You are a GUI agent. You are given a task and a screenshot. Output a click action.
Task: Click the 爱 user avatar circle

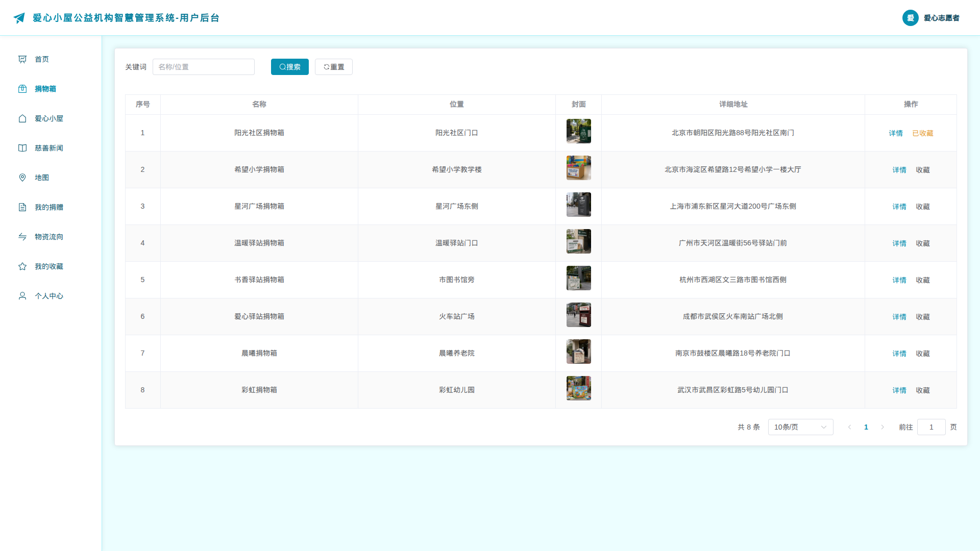[911, 18]
